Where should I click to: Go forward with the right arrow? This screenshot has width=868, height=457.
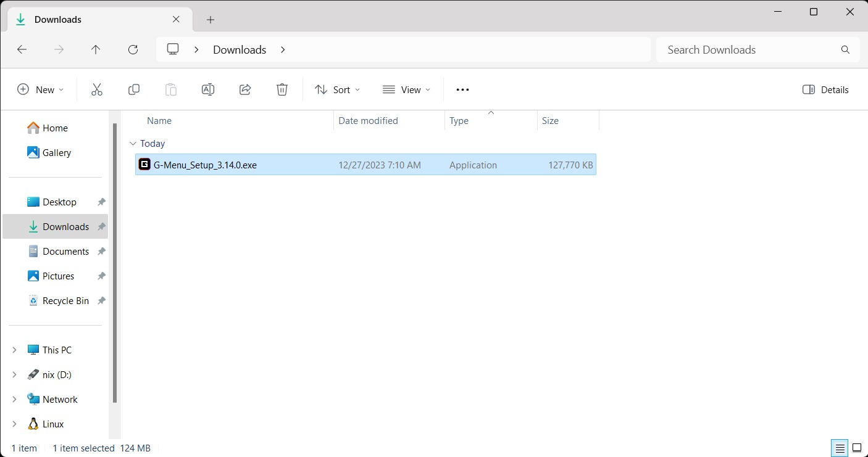click(x=59, y=49)
